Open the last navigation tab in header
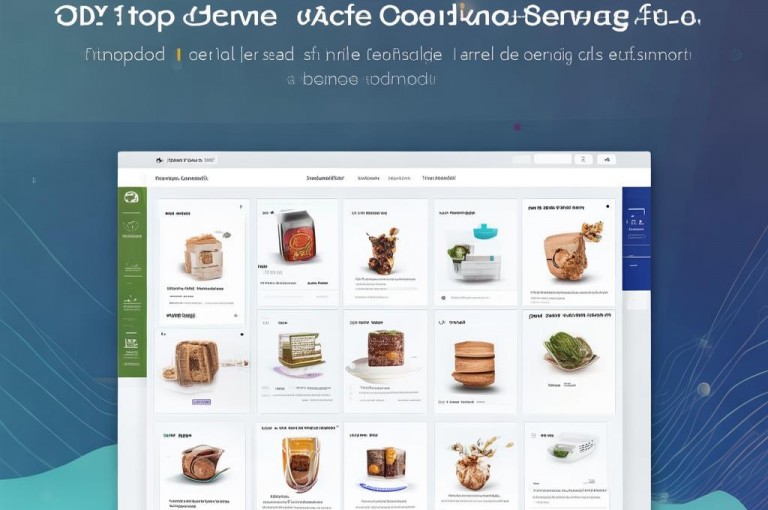768x510 pixels. (439, 178)
